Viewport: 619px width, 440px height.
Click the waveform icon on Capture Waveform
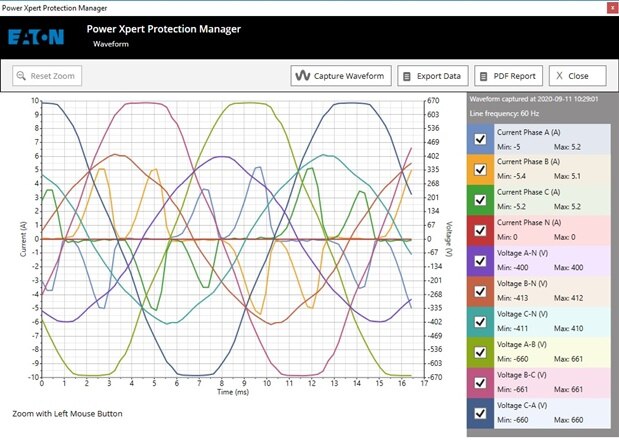point(303,76)
